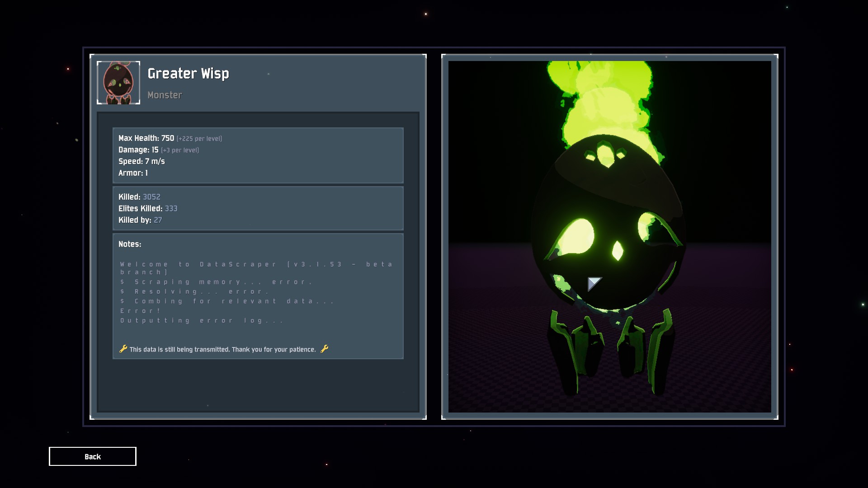Image resolution: width=868 pixels, height=488 pixels.
Task: Click the Monster category label
Action: [x=165, y=95]
